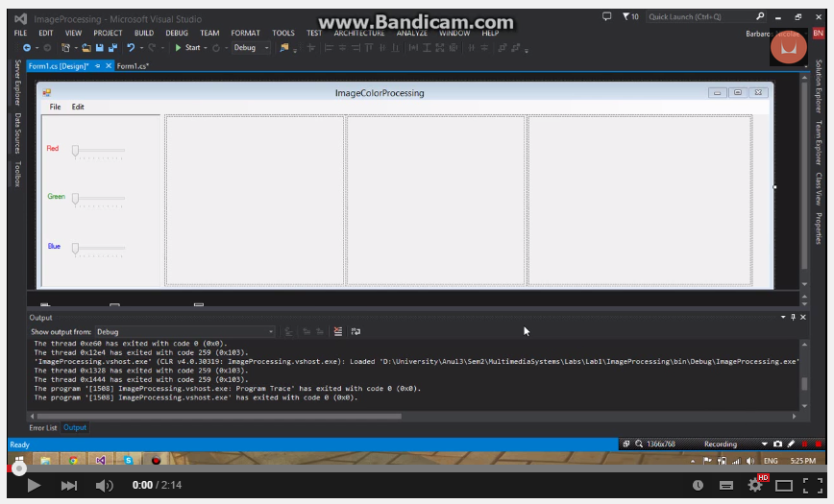Close the Output panel

pos(803,317)
